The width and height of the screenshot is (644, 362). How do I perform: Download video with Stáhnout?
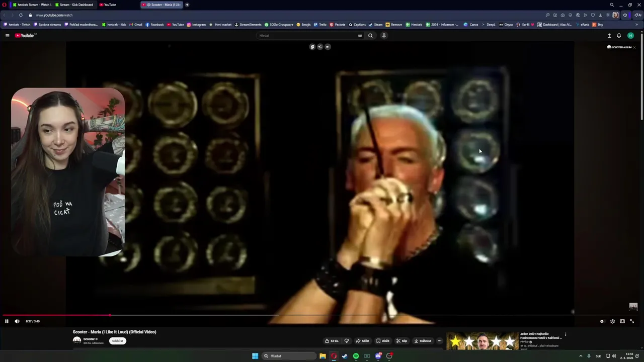tap(423, 341)
